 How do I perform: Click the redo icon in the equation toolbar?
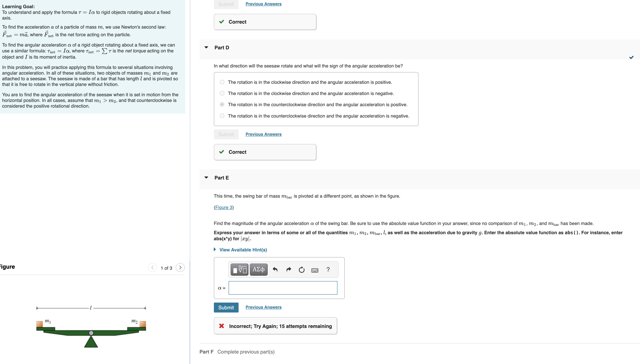coord(288,270)
